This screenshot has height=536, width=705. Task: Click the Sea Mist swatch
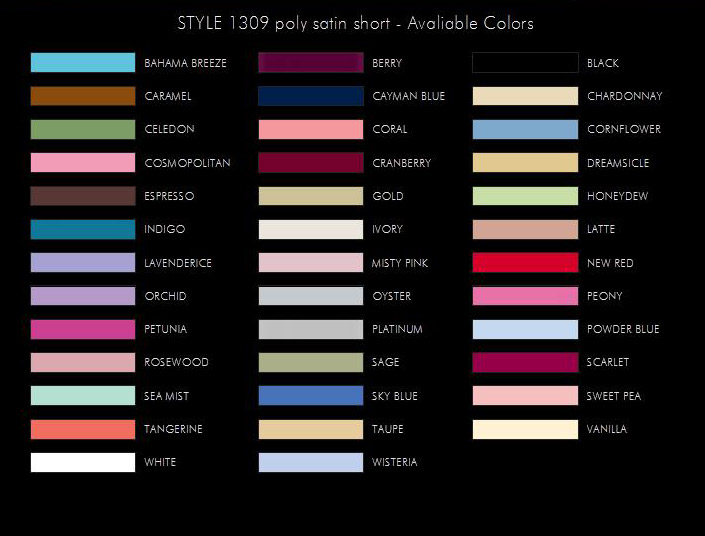(83, 395)
